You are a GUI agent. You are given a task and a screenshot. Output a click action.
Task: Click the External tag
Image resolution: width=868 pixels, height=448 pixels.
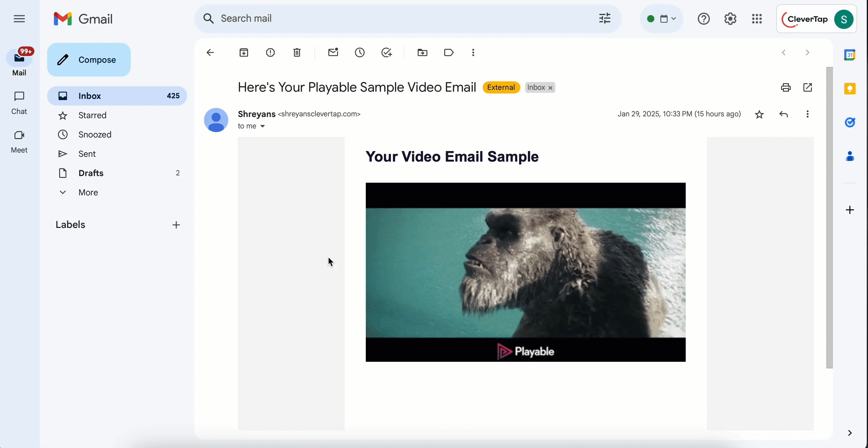501,87
